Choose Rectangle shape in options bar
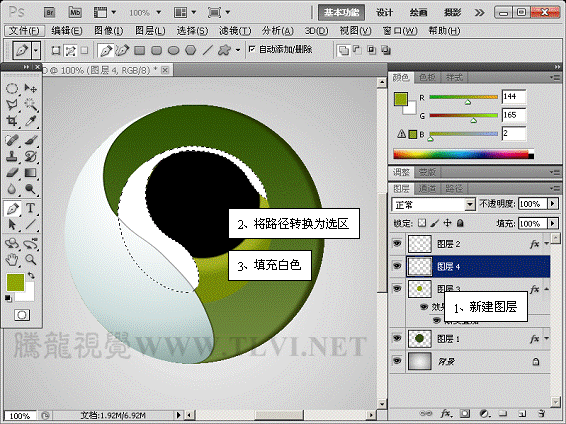 [x=139, y=50]
